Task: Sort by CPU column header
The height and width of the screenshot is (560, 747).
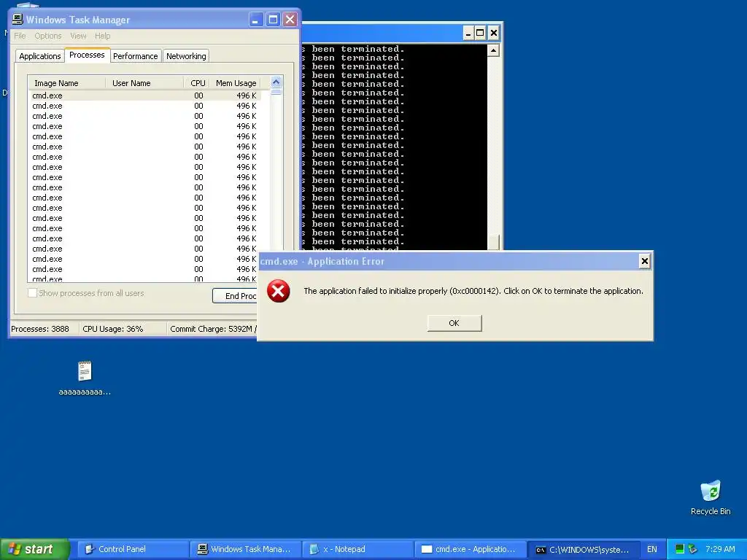Action: (x=196, y=83)
